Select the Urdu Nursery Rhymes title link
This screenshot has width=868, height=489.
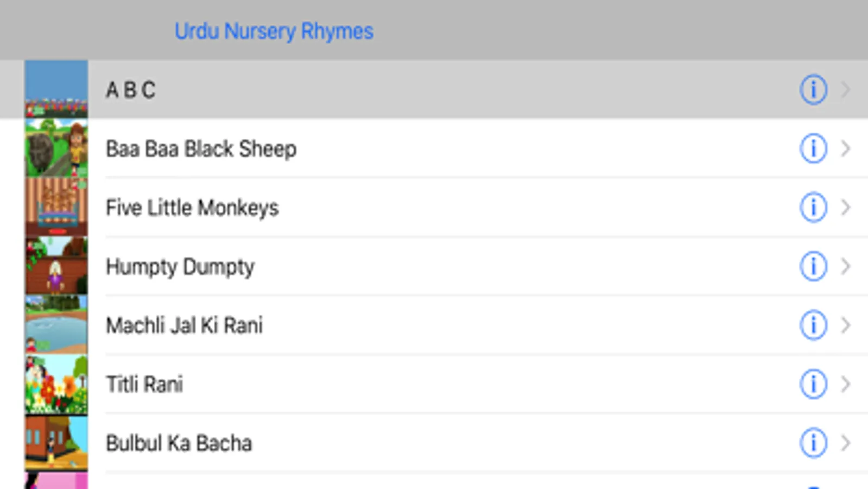pos(274,31)
